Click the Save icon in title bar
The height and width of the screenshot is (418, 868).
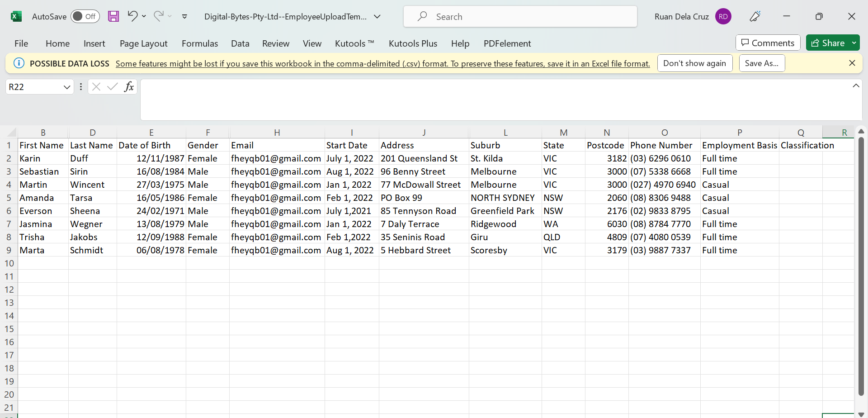click(x=113, y=17)
